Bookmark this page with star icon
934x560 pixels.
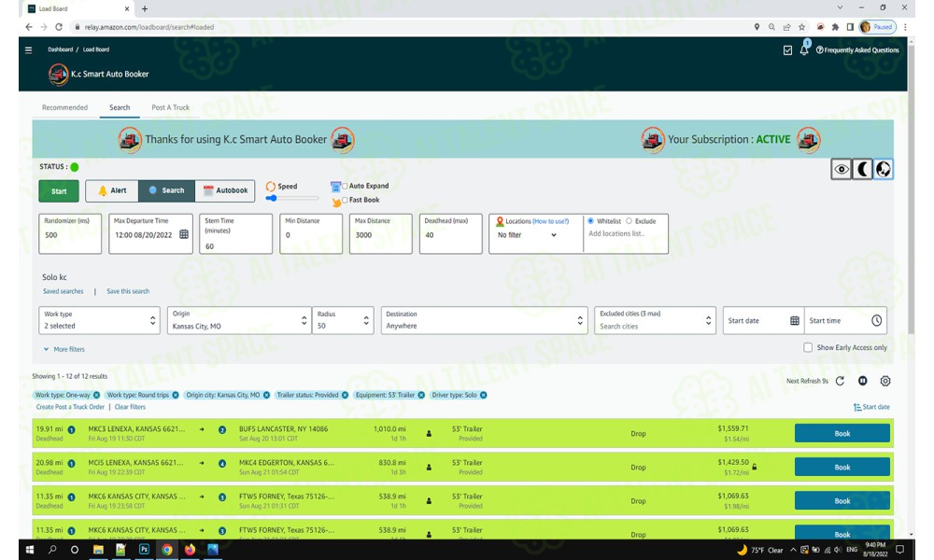[x=801, y=27]
